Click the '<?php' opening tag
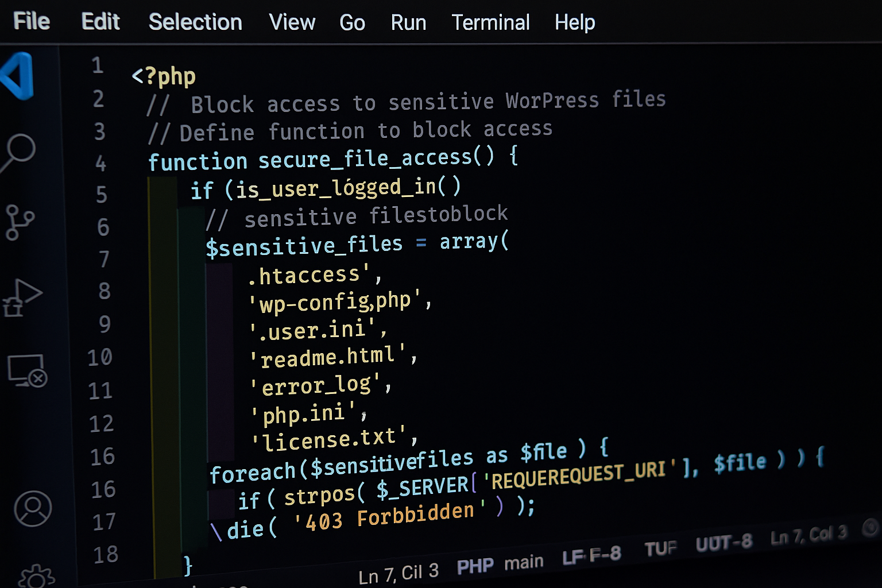 (164, 76)
